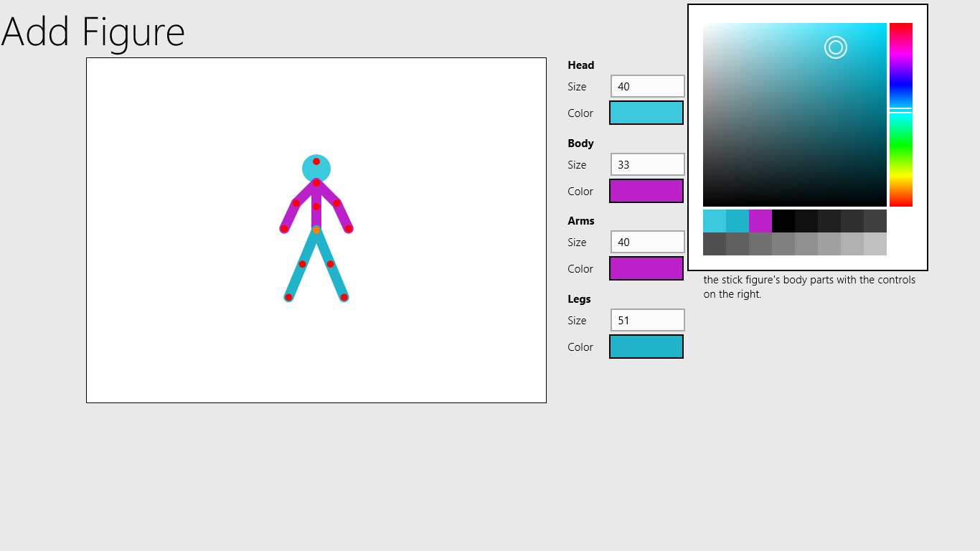Open the Head color swatch
The image size is (980, 551).
[x=646, y=113]
